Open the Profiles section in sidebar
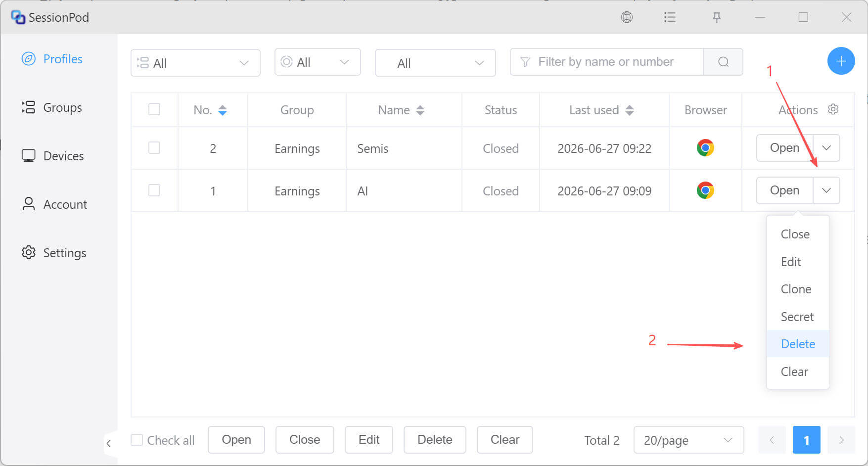 click(52, 59)
